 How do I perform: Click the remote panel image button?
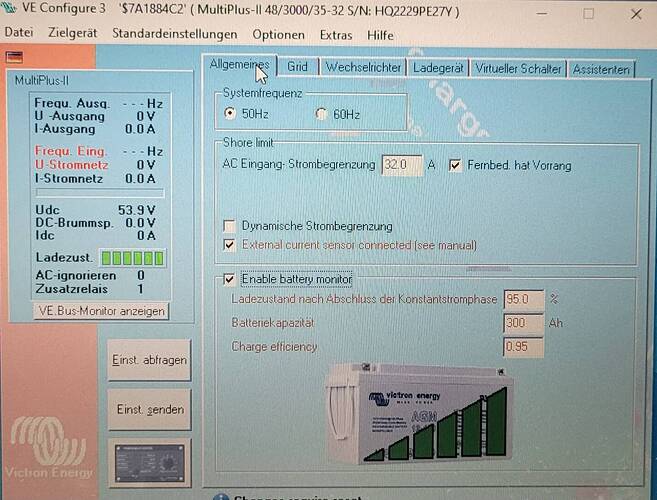click(149, 463)
